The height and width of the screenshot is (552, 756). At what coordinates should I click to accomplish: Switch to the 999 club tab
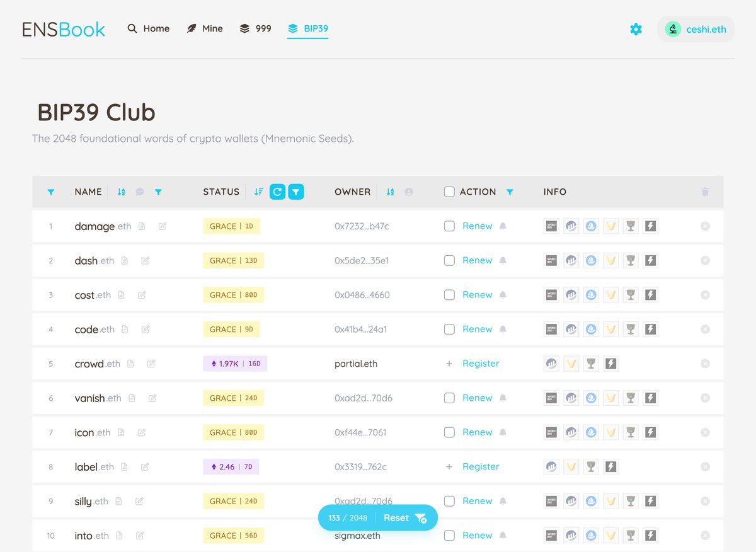click(255, 28)
